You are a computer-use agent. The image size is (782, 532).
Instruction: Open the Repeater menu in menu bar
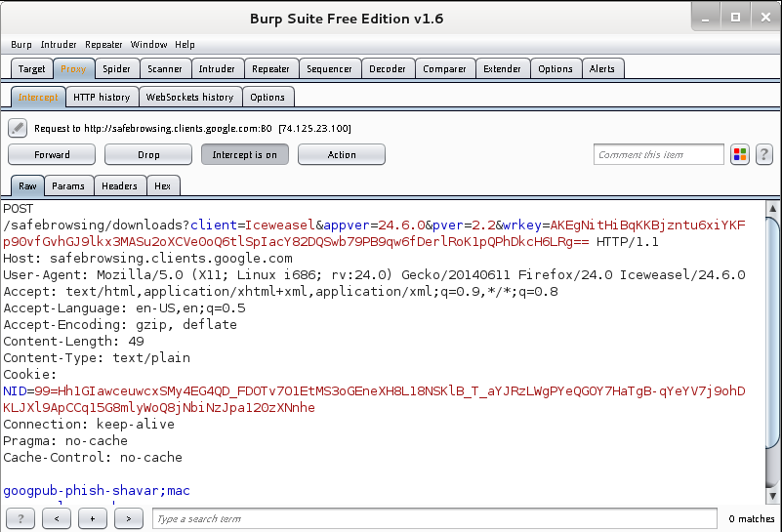click(103, 44)
